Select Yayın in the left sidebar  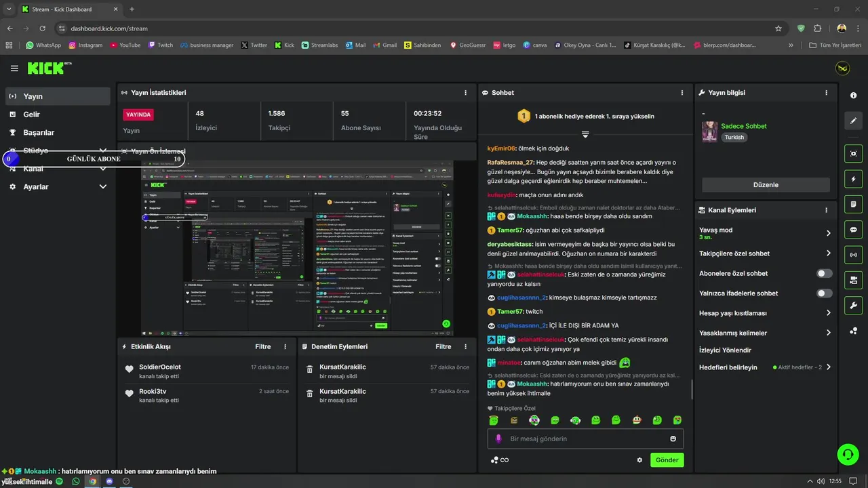[58, 96]
